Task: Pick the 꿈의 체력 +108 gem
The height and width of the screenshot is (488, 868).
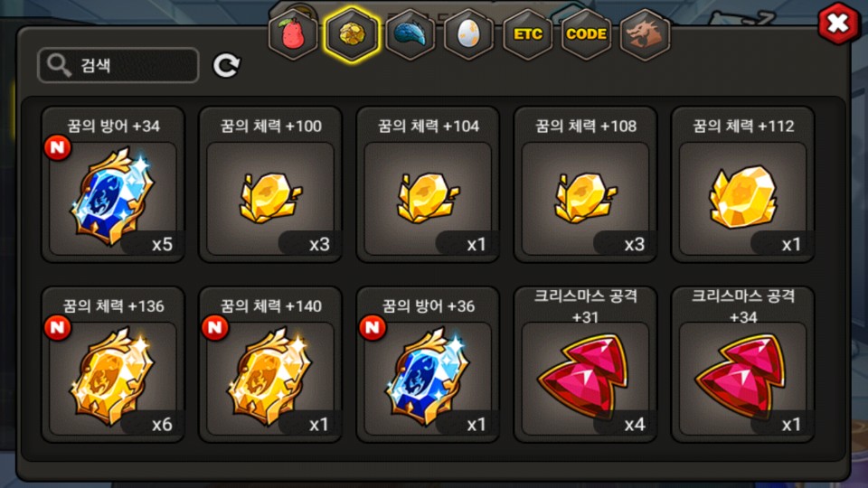Action: click(x=585, y=184)
